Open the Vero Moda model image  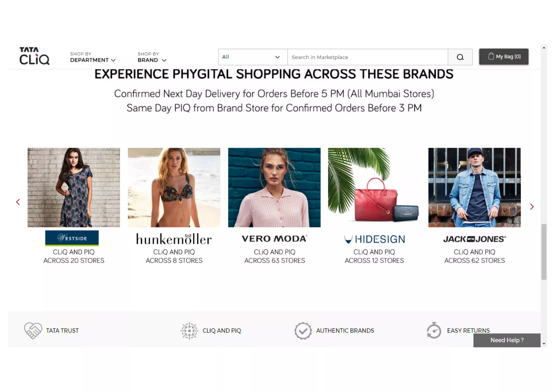click(x=274, y=187)
